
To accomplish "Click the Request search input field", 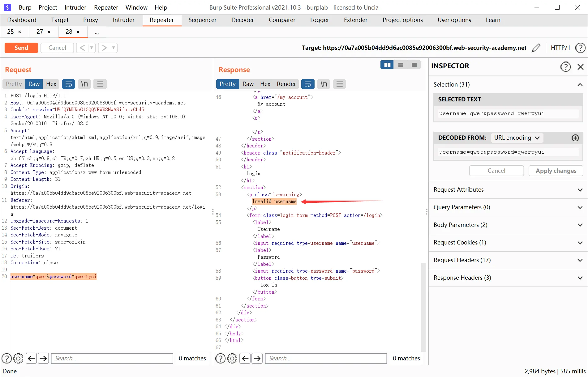I will coord(112,359).
